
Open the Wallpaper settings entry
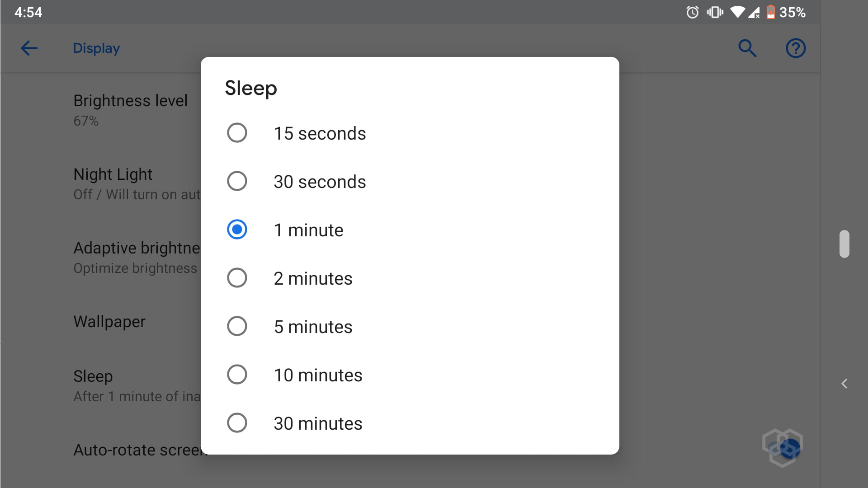tap(109, 322)
